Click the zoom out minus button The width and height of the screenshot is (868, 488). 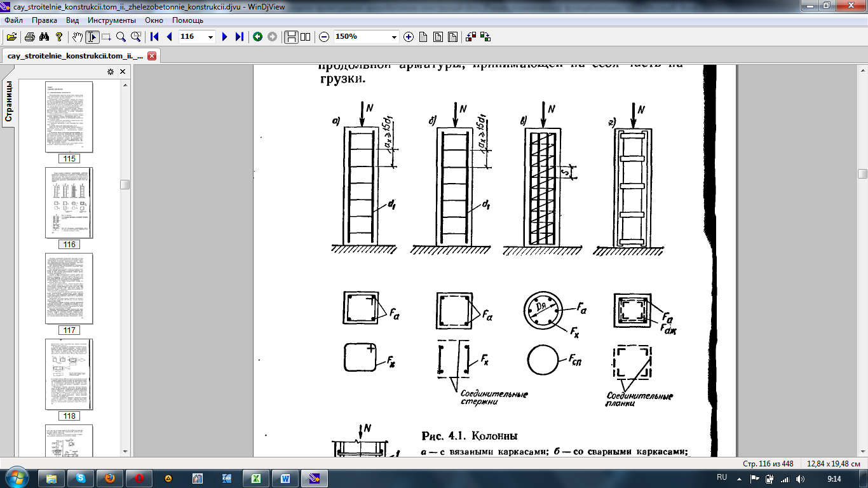324,37
